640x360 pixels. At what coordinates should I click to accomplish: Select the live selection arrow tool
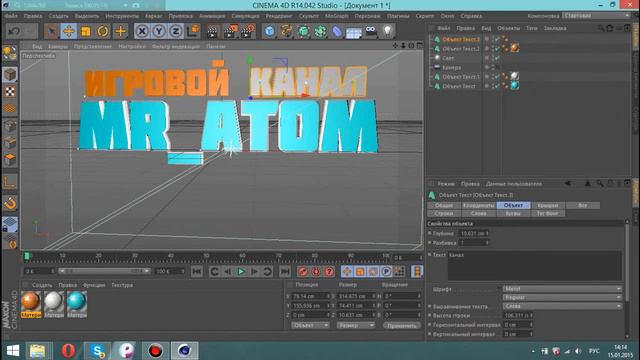coord(51,31)
